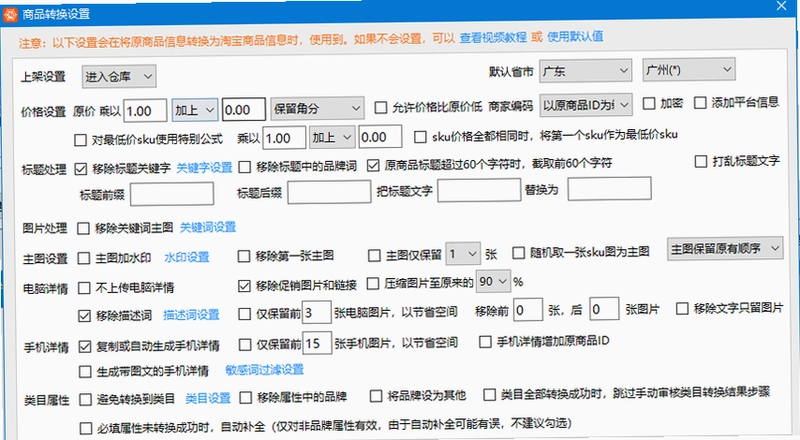
Task: Open the 查看视频教程 link
Action: (x=493, y=38)
